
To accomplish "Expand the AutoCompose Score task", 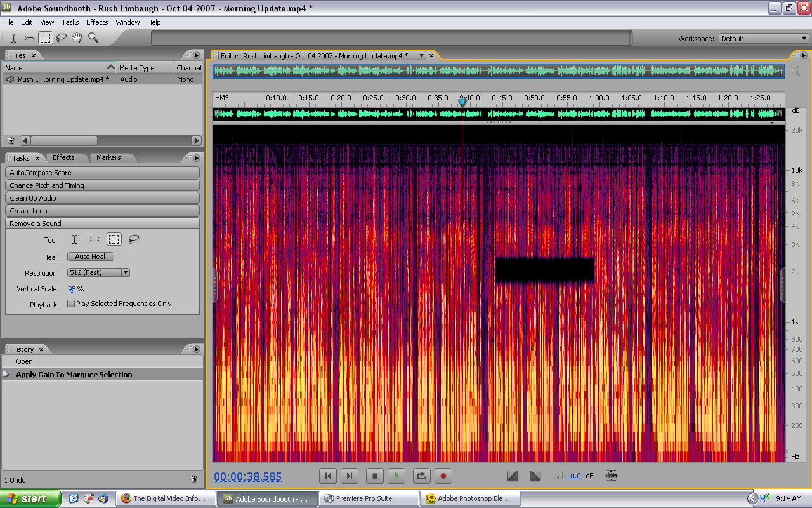I will 102,173.
